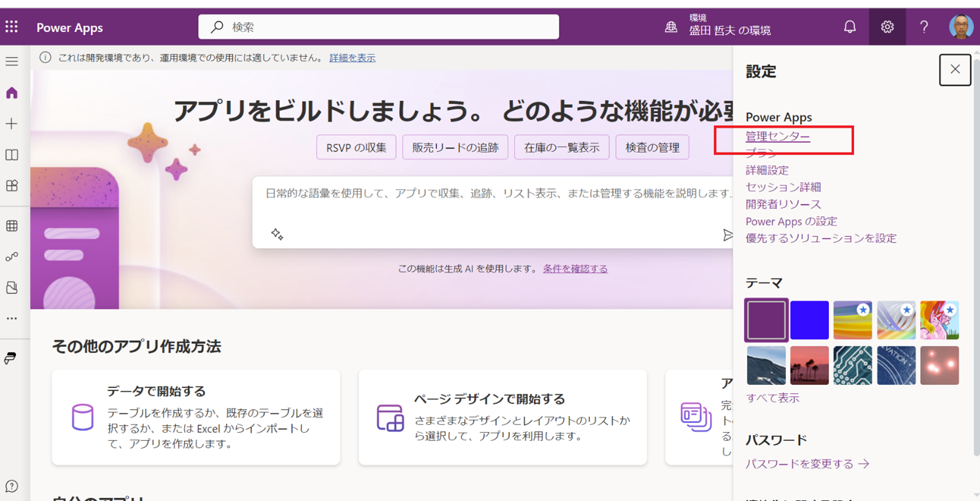
Task: Open 開発者リソース in settings
Action: pyautogui.click(x=783, y=204)
